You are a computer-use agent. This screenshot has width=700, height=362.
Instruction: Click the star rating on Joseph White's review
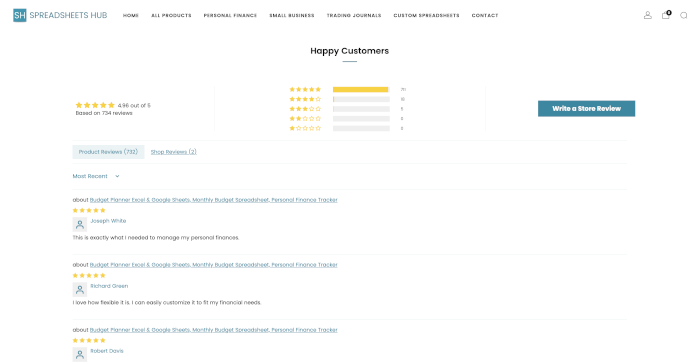(x=89, y=210)
